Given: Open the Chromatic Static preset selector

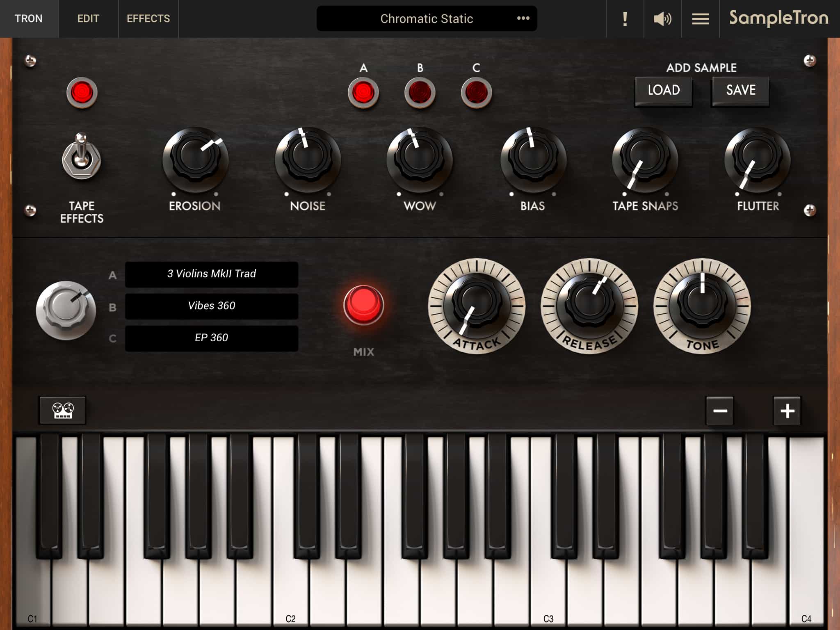Looking at the screenshot, I should point(427,18).
